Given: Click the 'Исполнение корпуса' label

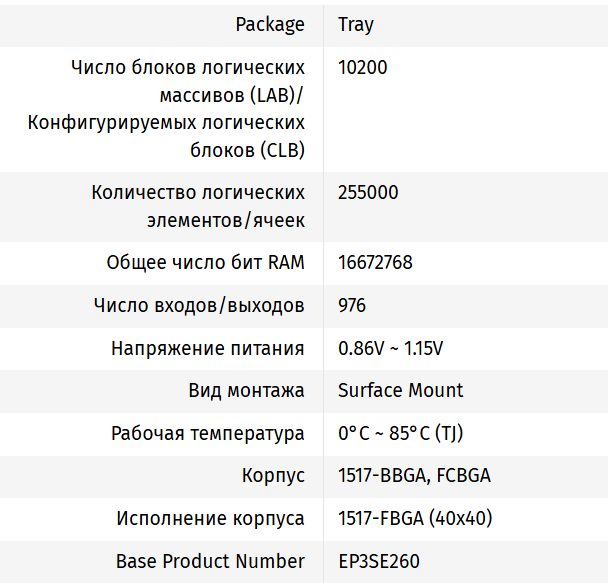Looking at the screenshot, I should (x=210, y=519).
